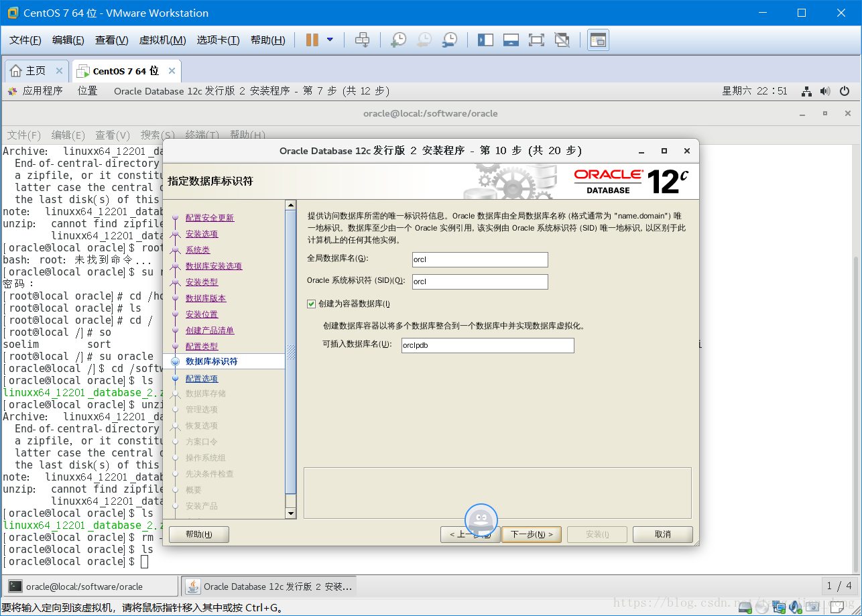This screenshot has width=862, height=616.
Task: Open the VMware 帮助(H) menu
Action: click(267, 40)
